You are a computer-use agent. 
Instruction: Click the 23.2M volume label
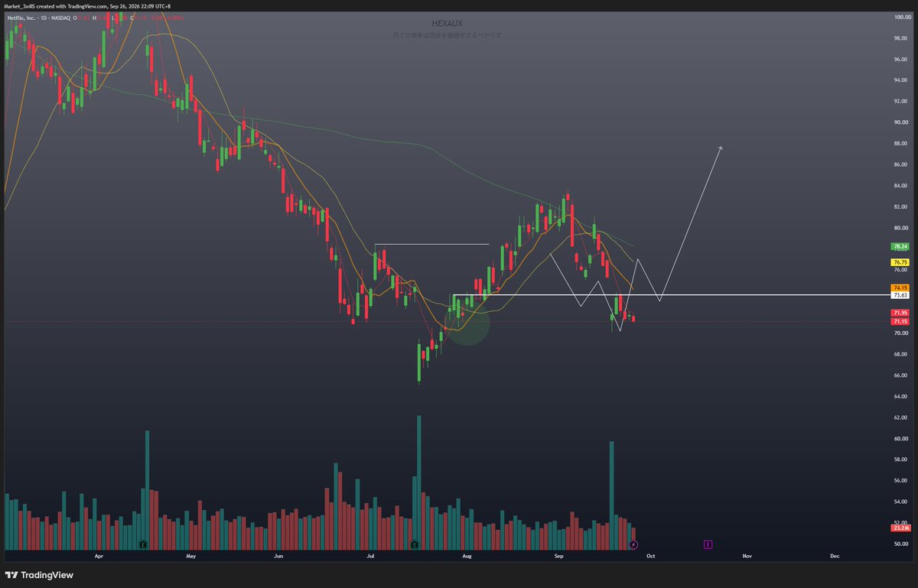click(x=900, y=528)
